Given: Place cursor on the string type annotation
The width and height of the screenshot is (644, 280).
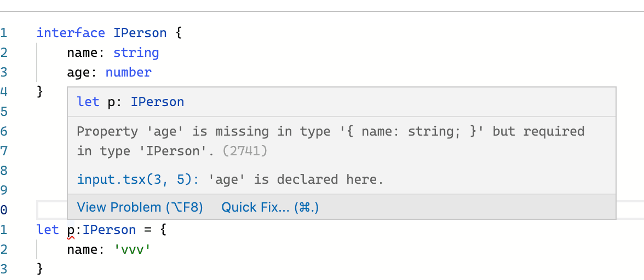Looking at the screenshot, I should [136, 53].
